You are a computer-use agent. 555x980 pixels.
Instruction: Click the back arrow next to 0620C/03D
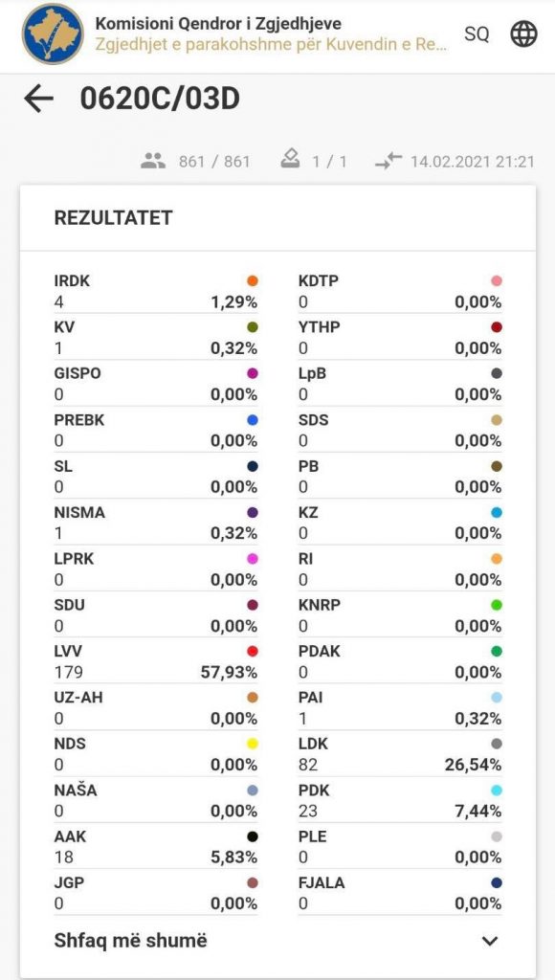(38, 99)
